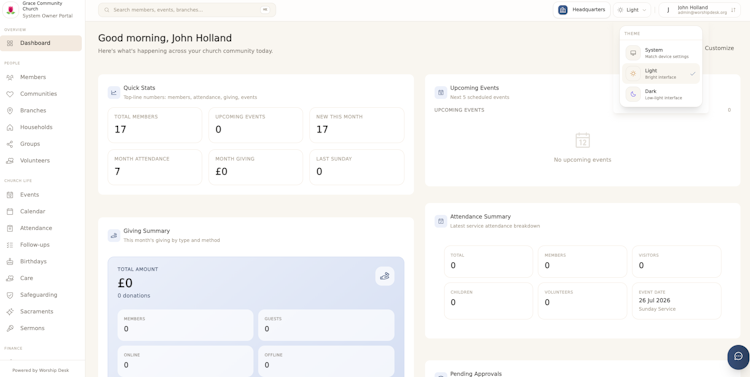Click the Communities heart icon

point(10,94)
